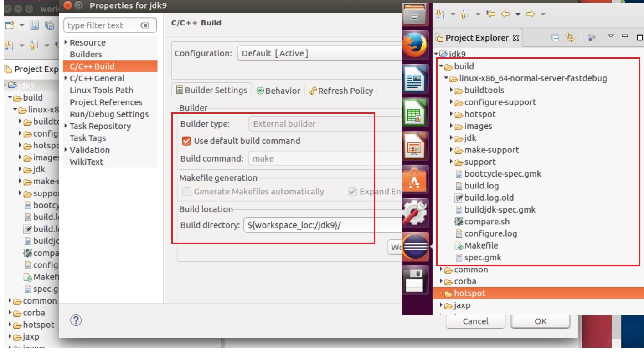Toggle the Generate Makefiles automatically checkbox

point(186,192)
